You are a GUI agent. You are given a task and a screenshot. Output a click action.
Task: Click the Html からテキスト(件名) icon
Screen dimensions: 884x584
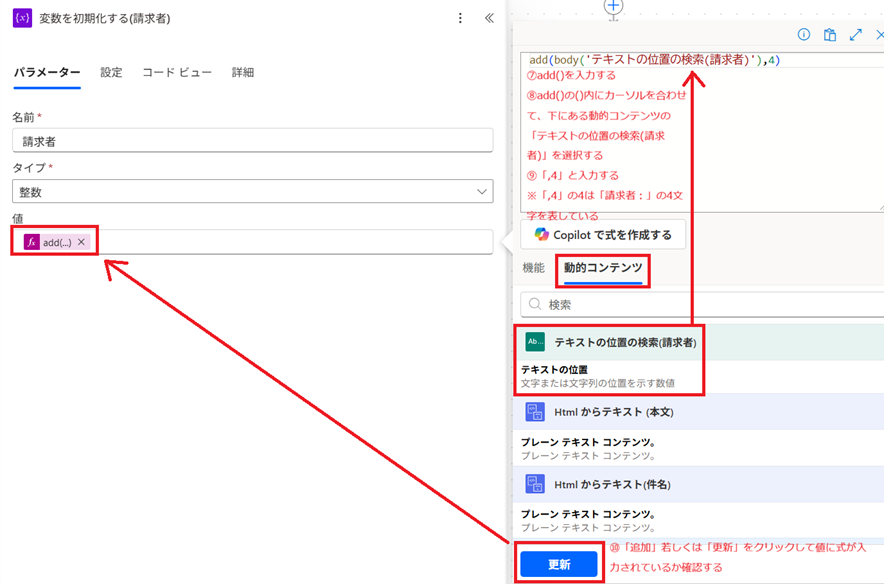(535, 484)
